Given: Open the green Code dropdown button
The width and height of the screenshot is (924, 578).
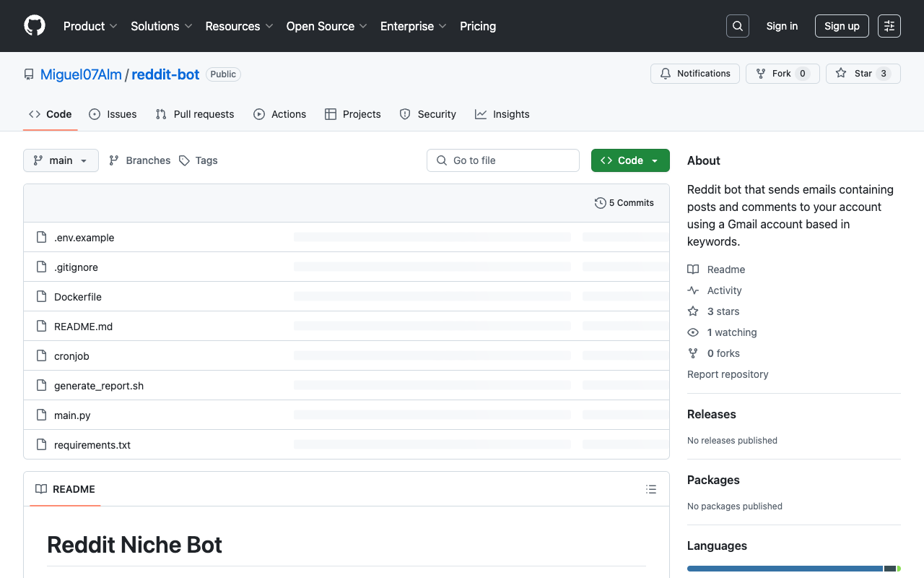Looking at the screenshot, I should click(630, 160).
